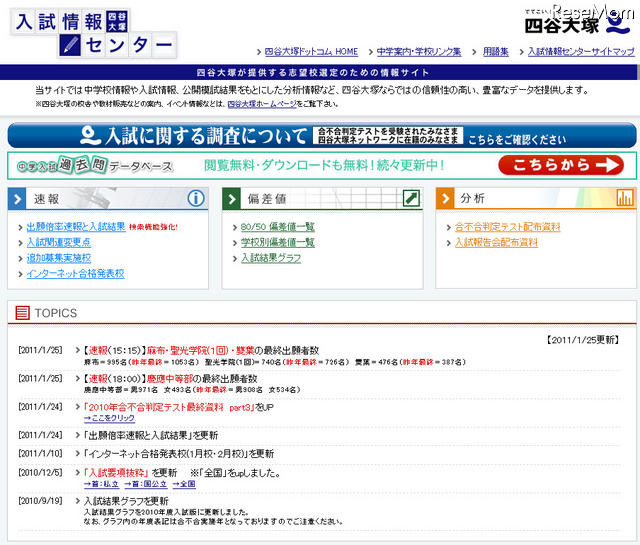Click the [2010/12/5] date entry

tap(40, 472)
